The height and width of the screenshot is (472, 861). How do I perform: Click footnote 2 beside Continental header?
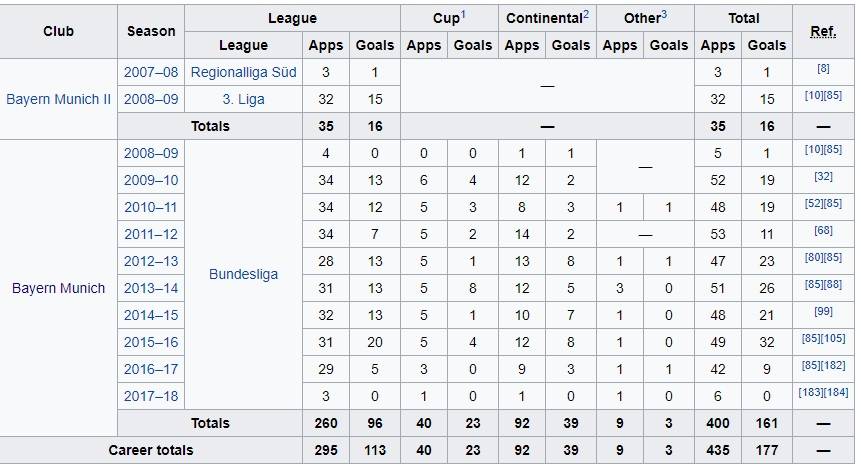[586, 14]
